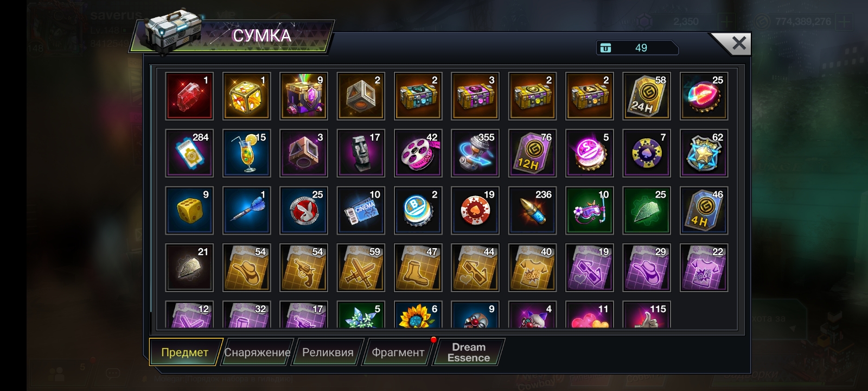The height and width of the screenshot is (391, 868).
Task: Select the film reel item
Action: 418,153
